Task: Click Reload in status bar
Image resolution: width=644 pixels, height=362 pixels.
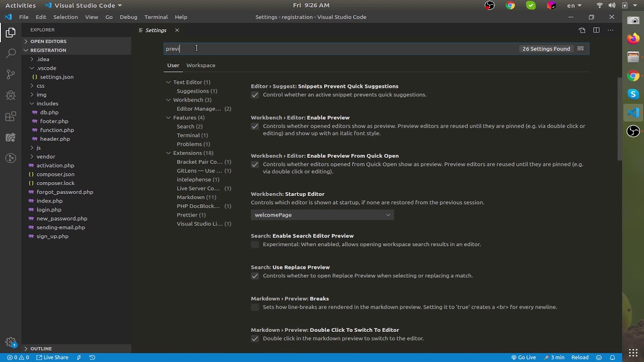Action: [580, 357]
